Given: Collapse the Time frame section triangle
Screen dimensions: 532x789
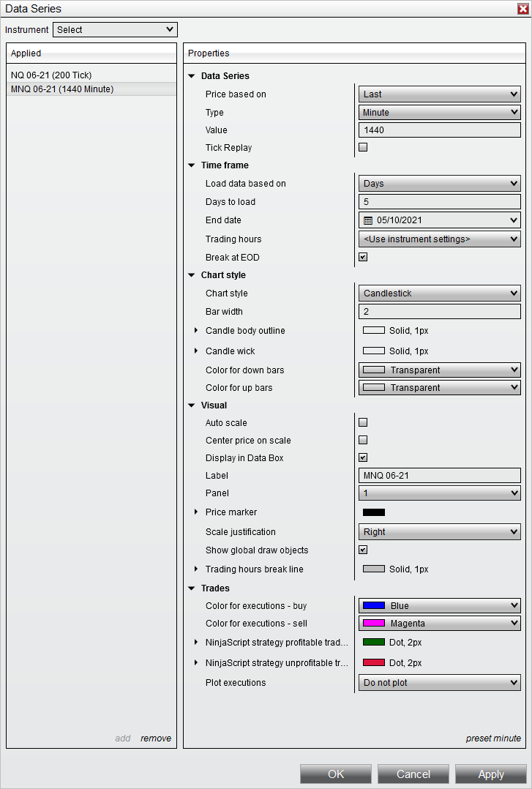Looking at the screenshot, I should (192, 165).
